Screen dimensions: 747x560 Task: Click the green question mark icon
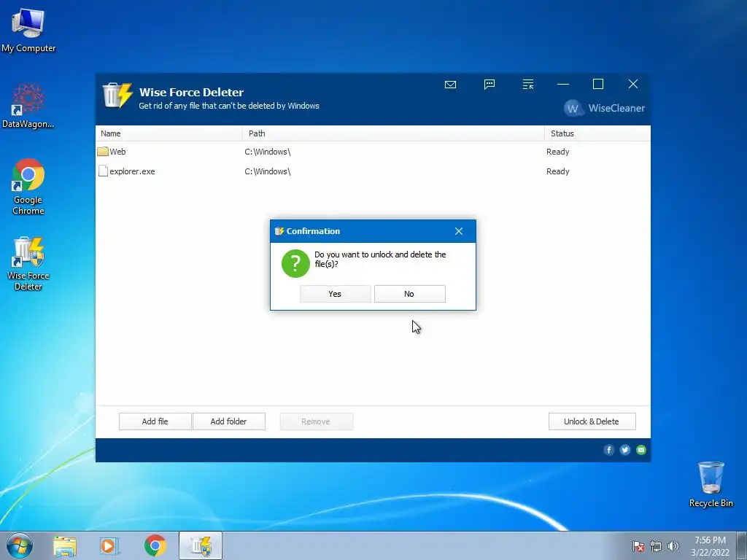pyautogui.click(x=295, y=263)
